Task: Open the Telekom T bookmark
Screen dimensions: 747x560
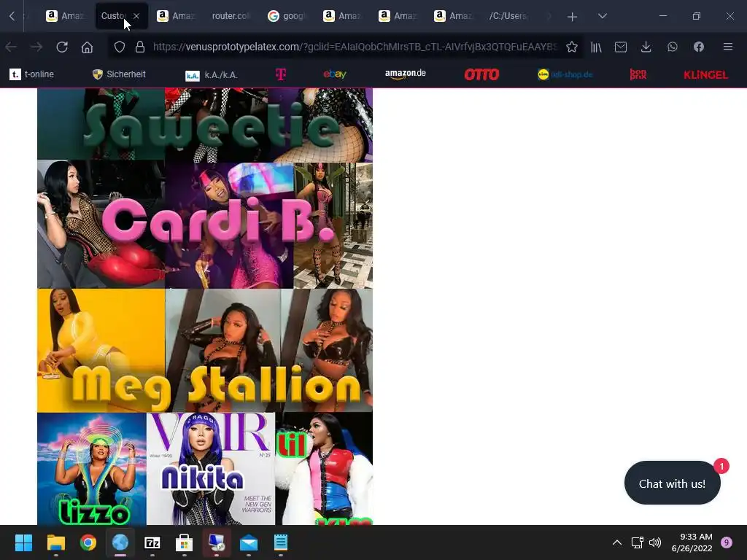Action: [281, 74]
